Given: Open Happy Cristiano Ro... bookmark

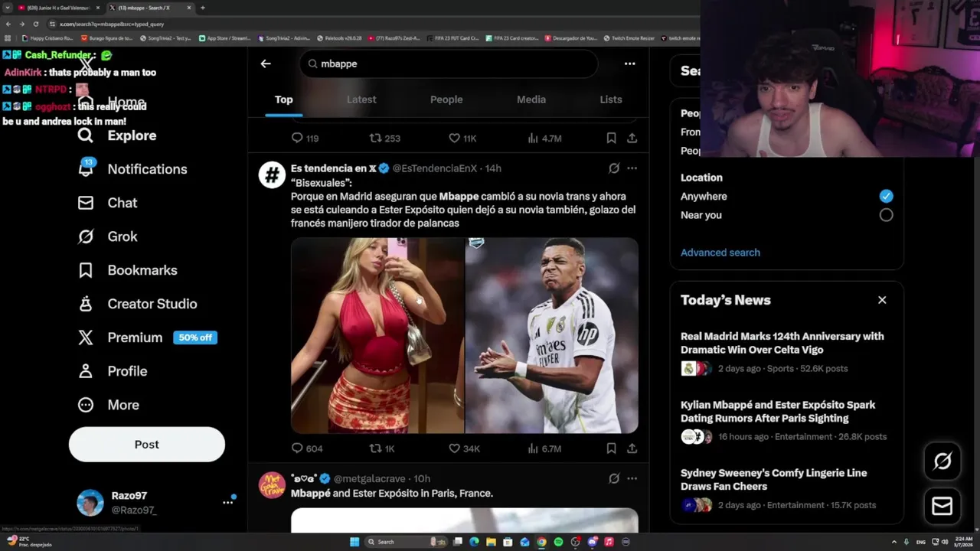Looking at the screenshot, I should click(x=47, y=37).
